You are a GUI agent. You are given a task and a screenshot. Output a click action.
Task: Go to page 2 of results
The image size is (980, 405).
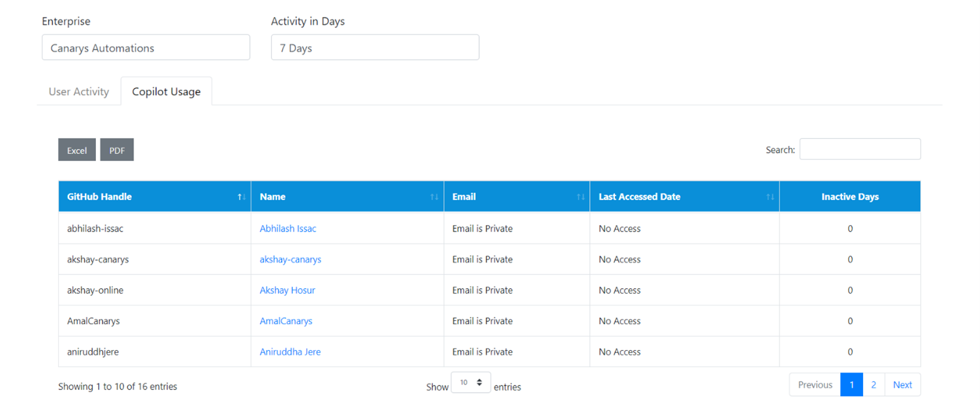pos(874,385)
